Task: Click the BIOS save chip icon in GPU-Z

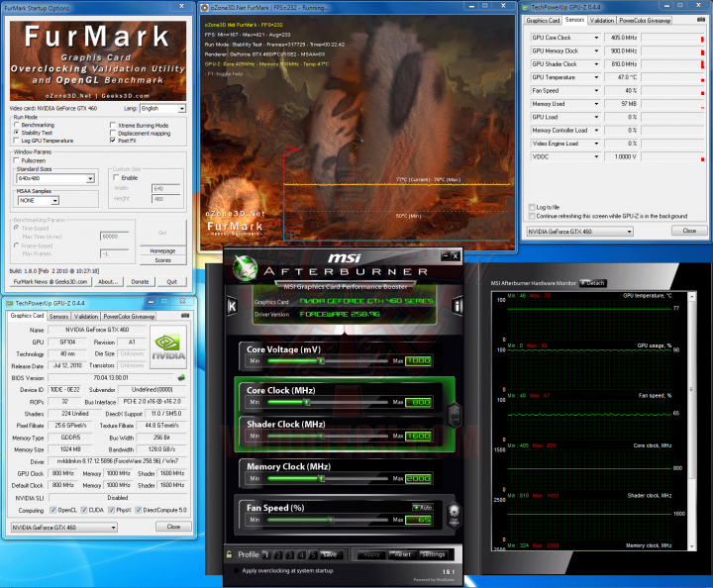Action: pos(181,377)
